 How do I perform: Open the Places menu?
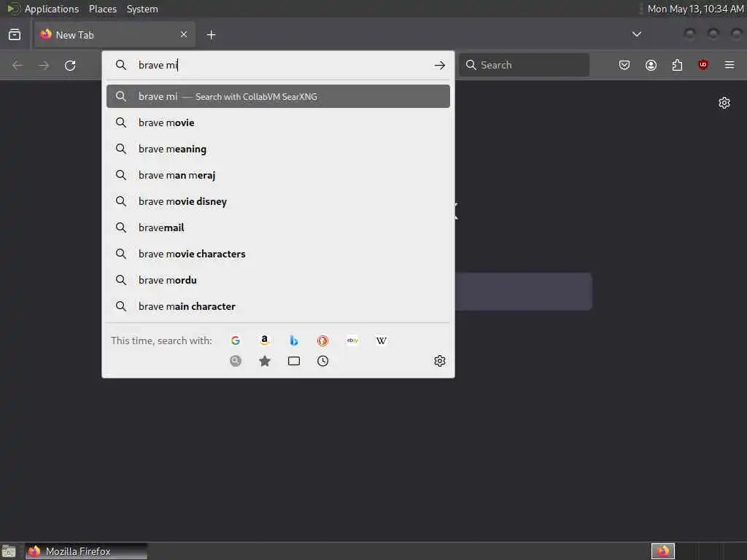pos(102,9)
